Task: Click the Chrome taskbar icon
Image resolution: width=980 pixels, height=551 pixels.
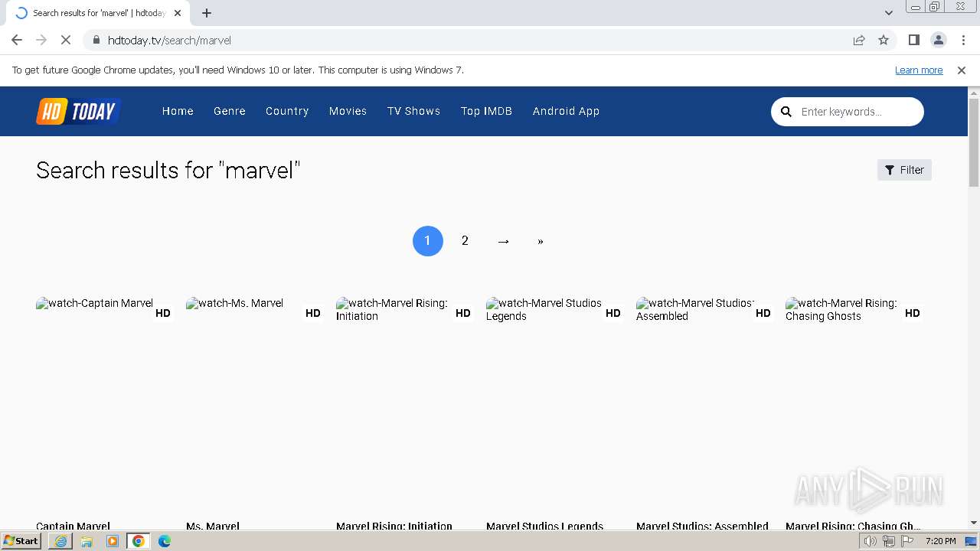Action: point(139,541)
